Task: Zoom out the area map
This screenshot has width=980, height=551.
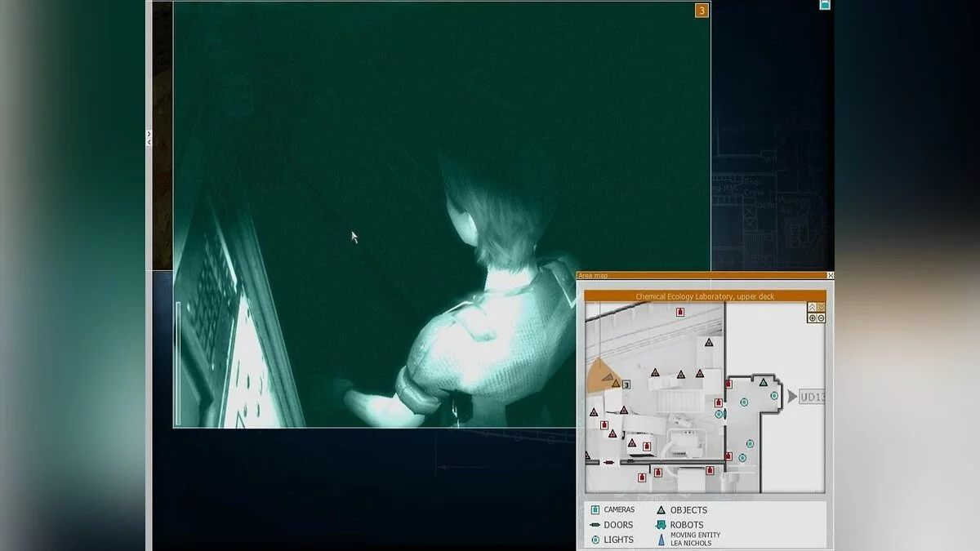Action: coord(821,318)
